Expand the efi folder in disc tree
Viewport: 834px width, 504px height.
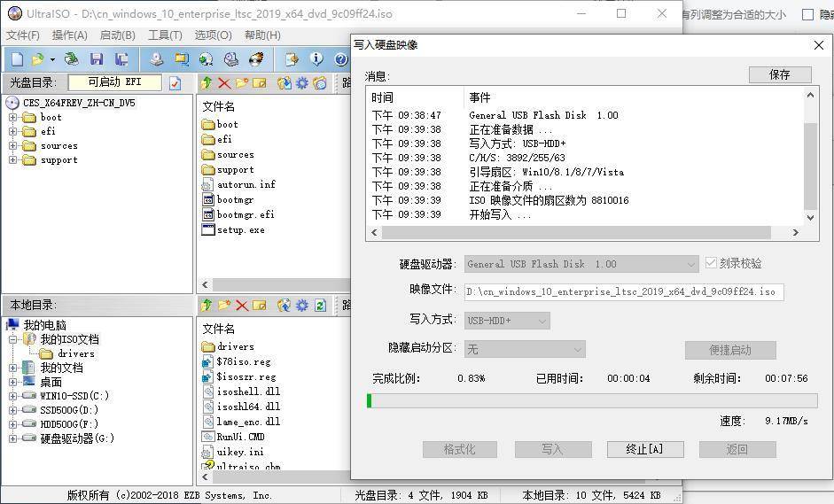pyautogui.click(x=12, y=131)
